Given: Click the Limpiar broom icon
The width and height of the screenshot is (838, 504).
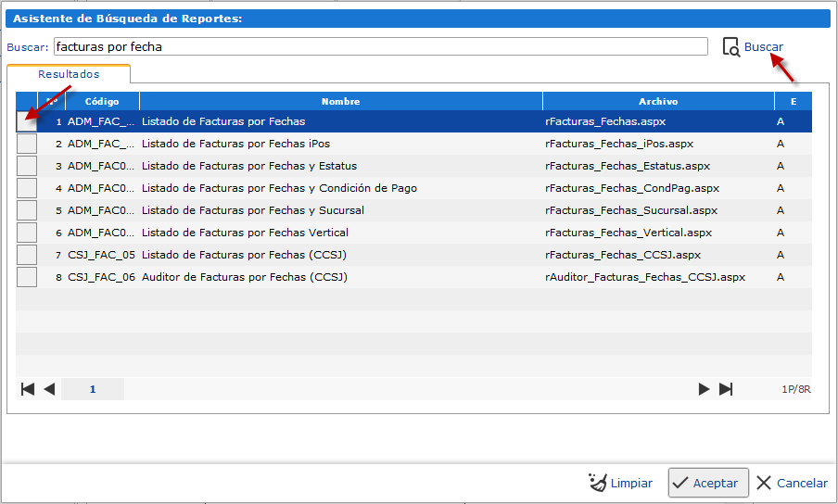Looking at the screenshot, I should click(598, 483).
